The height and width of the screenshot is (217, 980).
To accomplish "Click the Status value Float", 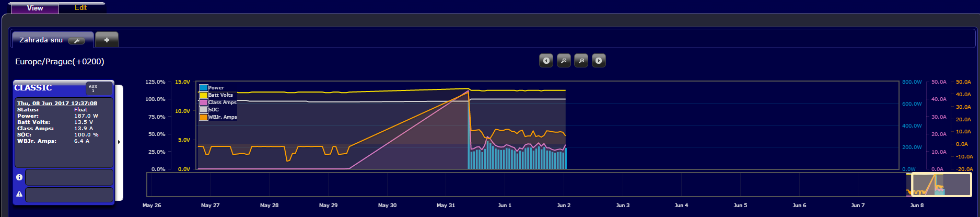I will [x=80, y=110].
